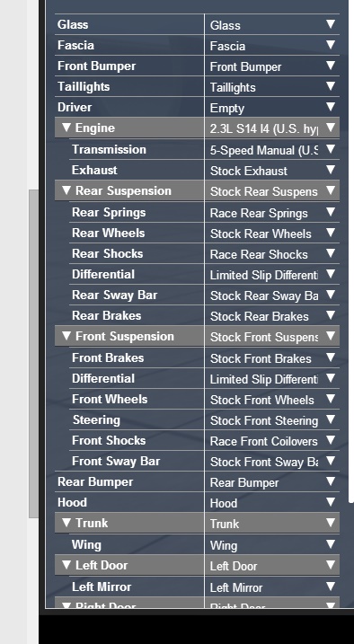Open the Rear Bumper dropdown arrow
Screen dimensions: 354x644
point(331,481)
